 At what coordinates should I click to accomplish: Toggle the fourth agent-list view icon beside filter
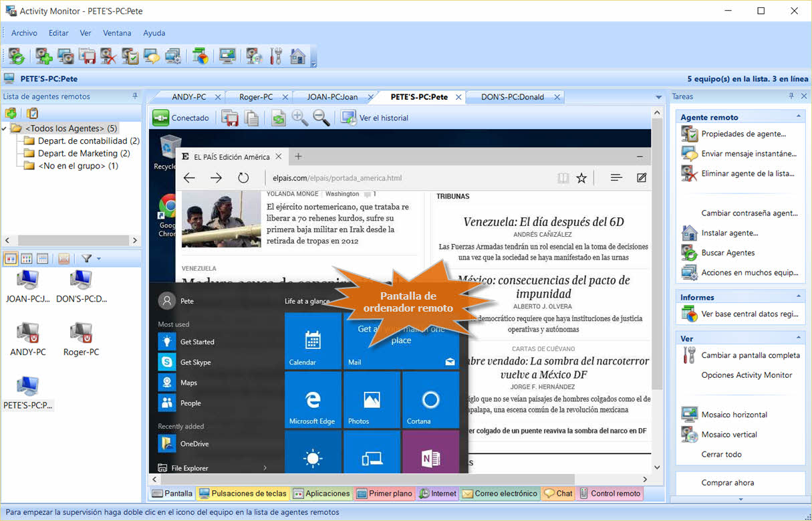64,258
